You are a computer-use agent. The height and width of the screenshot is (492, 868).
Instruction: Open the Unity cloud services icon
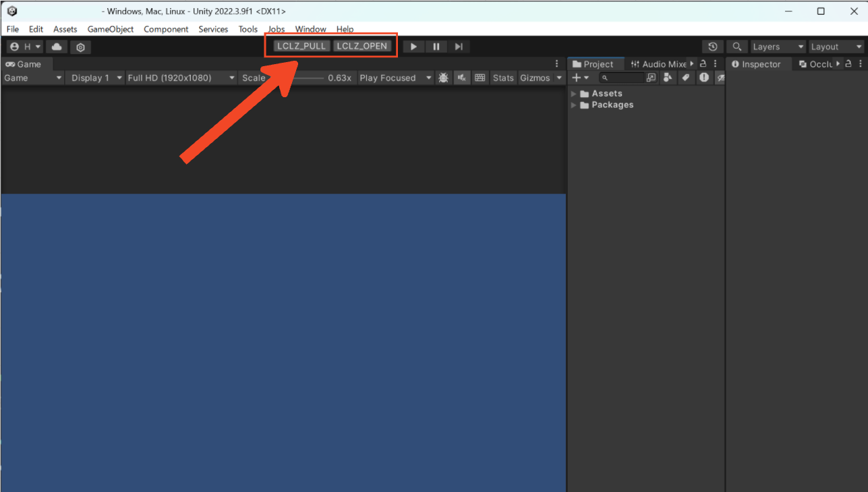[x=57, y=47]
